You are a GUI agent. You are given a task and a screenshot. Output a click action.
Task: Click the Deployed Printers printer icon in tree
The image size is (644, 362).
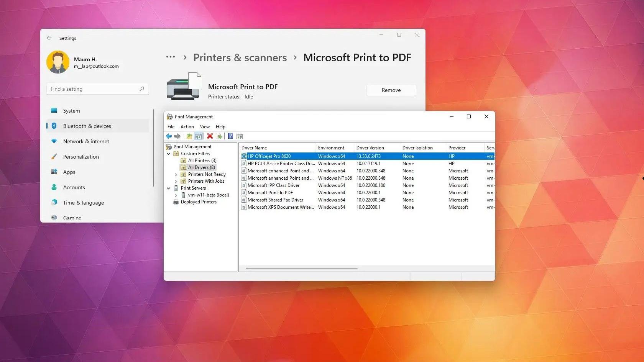[x=176, y=202]
